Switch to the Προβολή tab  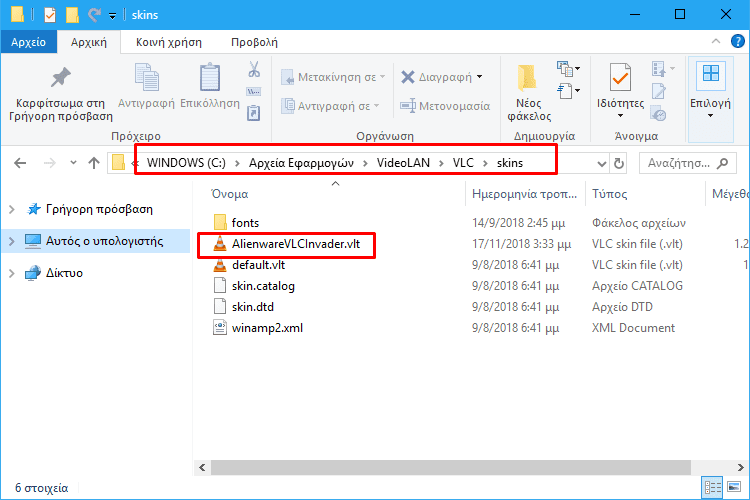[254, 42]
